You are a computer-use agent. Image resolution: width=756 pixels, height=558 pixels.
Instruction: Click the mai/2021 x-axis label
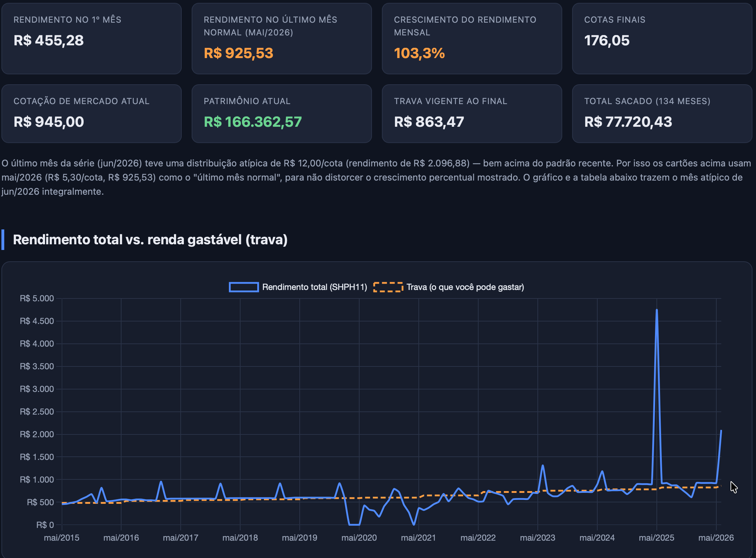(x=418, y=538)
